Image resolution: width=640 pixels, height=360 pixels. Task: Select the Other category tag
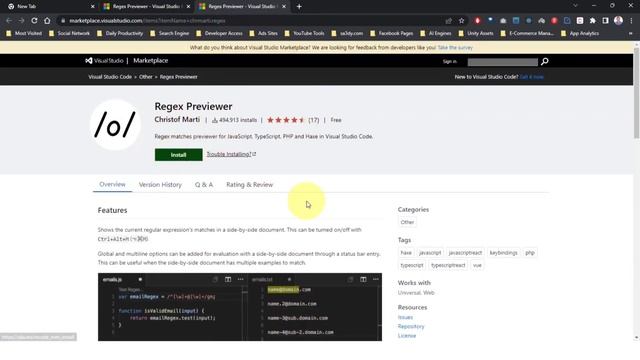pos(407,222)
